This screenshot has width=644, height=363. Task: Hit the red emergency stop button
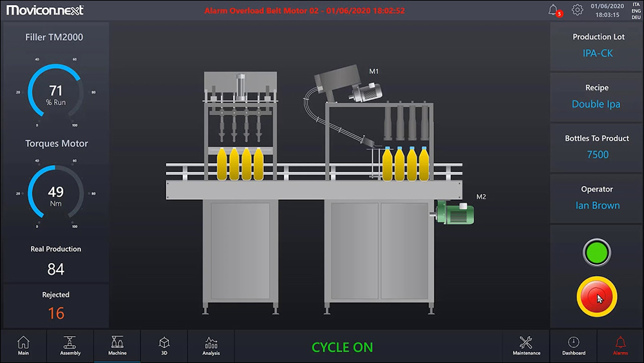(x=596, y=297)
